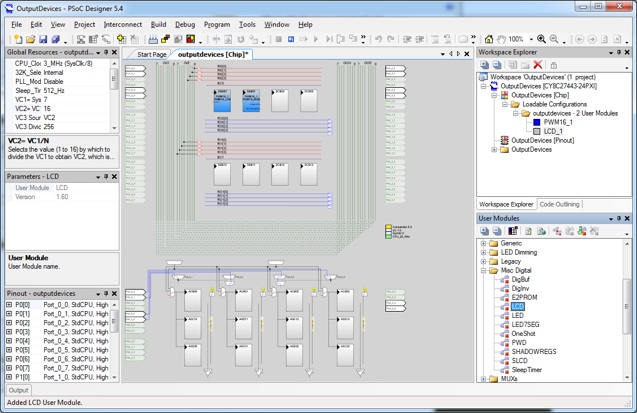Expand the P0[3] pinout row
637x413 pixels.
tap(9, 332)
